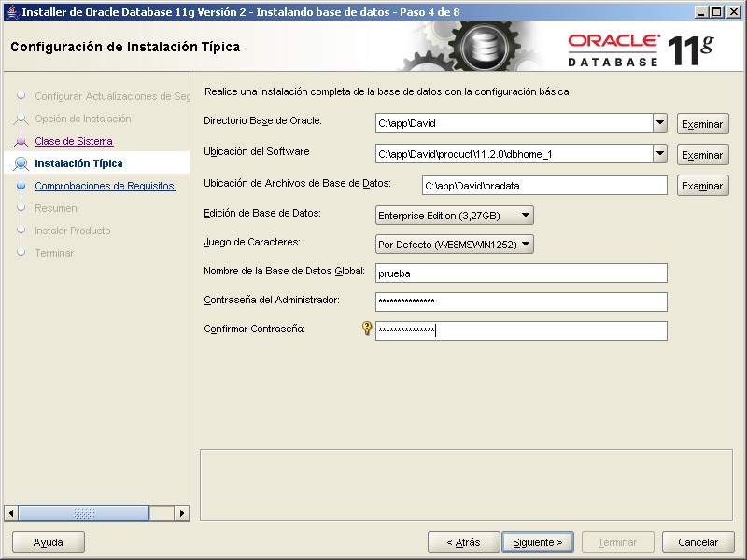This screenshot has height=560, width=747.
Task: Click the password hint lightbulb icon
Action: (367, 329)
